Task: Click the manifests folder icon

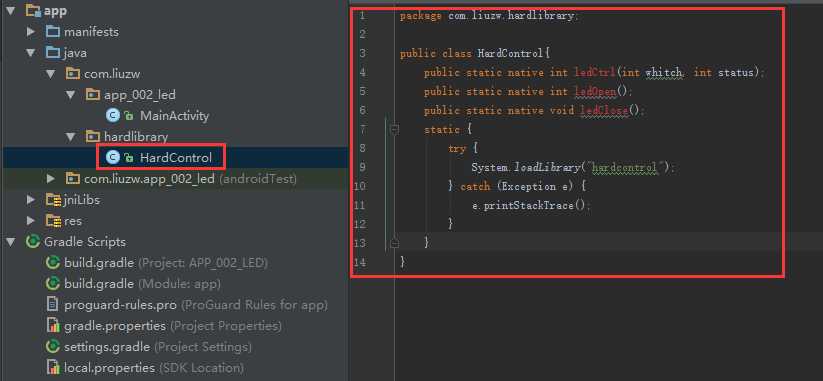Action: (x=52, y=31)
